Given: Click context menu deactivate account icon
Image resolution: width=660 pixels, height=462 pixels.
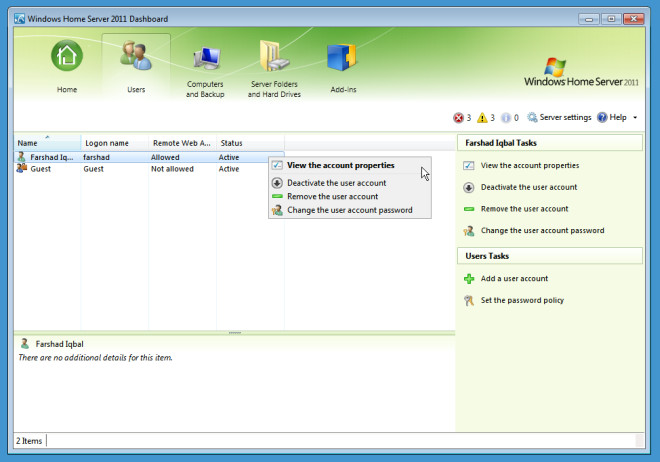Looking at the screenshot, I should 277,183.
